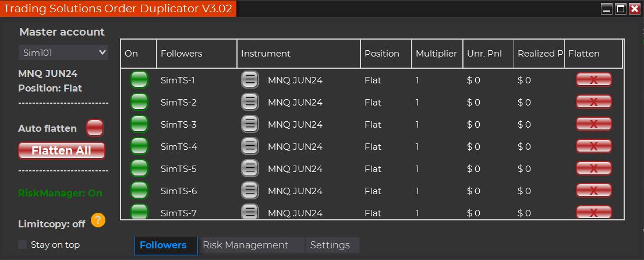The height and width of the screenshot is (260, 644).
Task: Open the instrument menu icon for SimTS-7
Action: tap(250, 212)
